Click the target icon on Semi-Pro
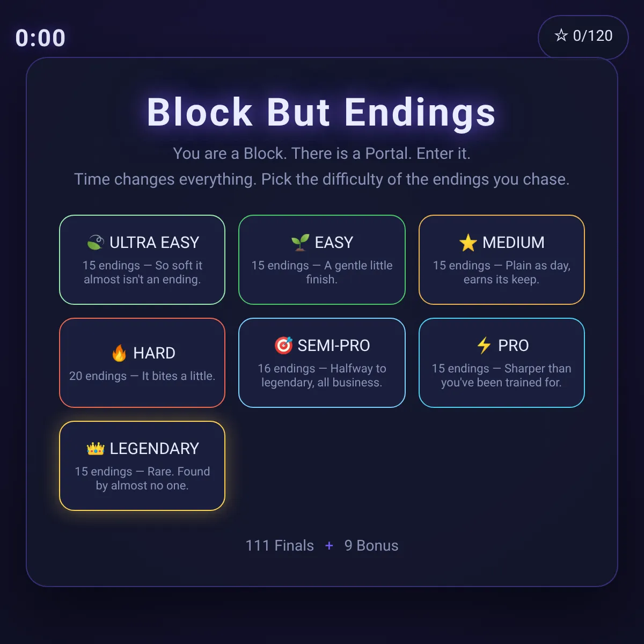The height and width of the screenshot is (644, 644). [x=283, y=345]
